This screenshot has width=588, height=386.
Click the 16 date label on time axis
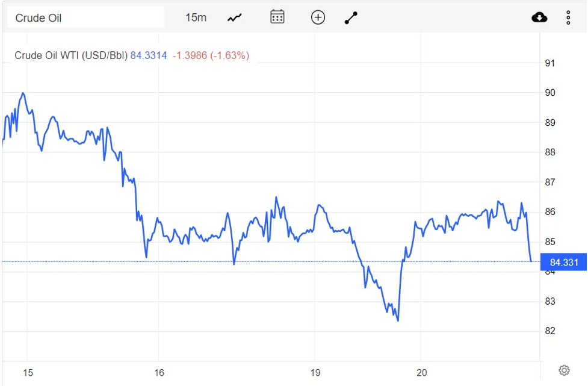(x=159, y=373)
